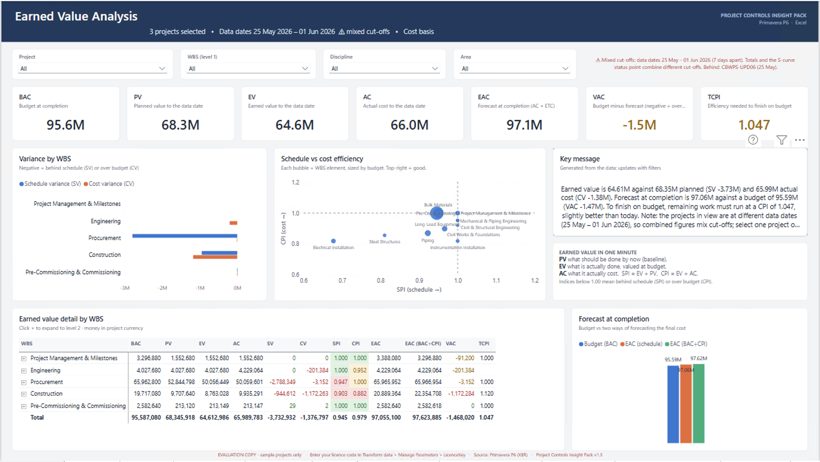Click the mixed cut-offs warning in the header
Screen dimensions: 820x462
[x=364, y=31]
